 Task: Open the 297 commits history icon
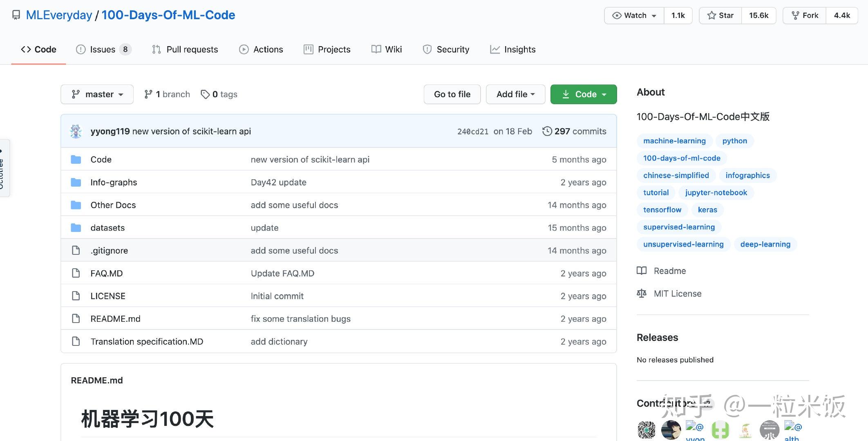pos(547,131)
